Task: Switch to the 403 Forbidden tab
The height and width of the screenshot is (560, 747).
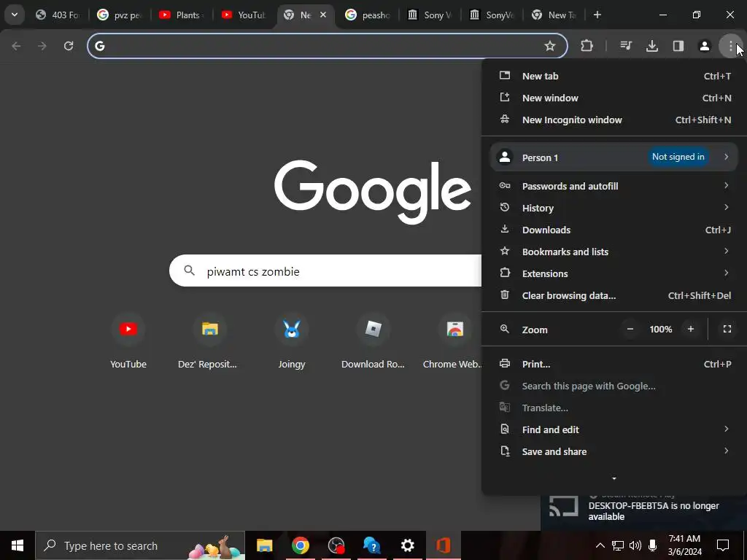Action: click(x=59, y=15)
